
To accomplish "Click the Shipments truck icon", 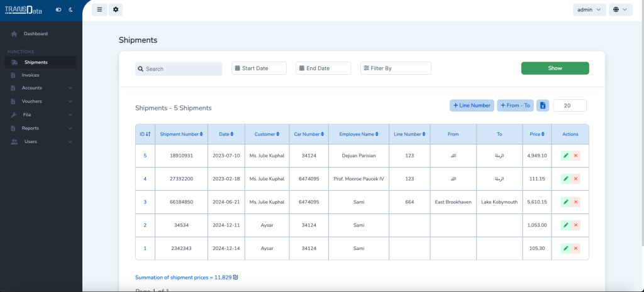I will tap(14, 62).
